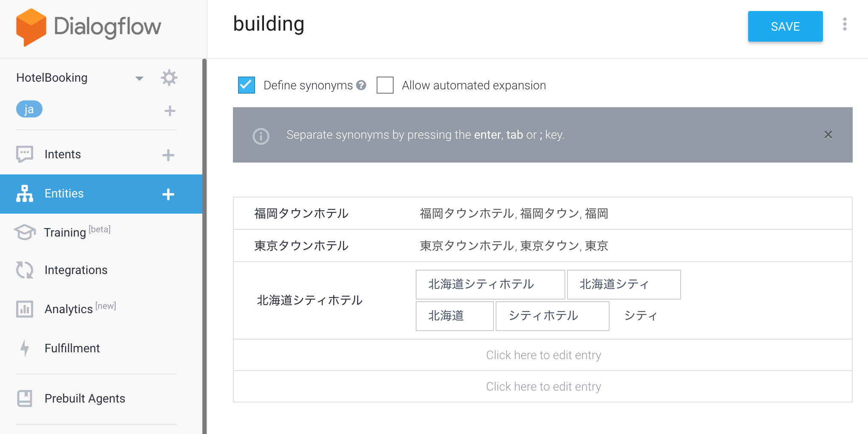Dismiss the synonyms info banner

click(828, 135)
